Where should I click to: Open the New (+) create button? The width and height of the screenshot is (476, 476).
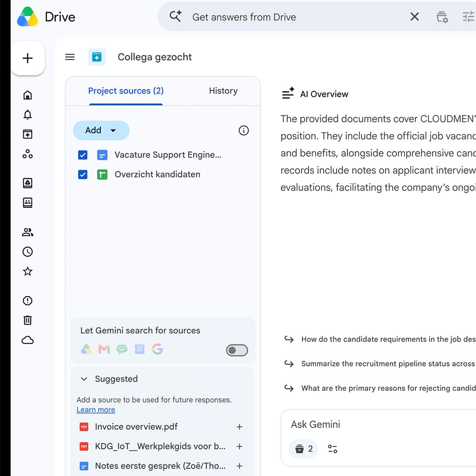[x=28, y=58]
